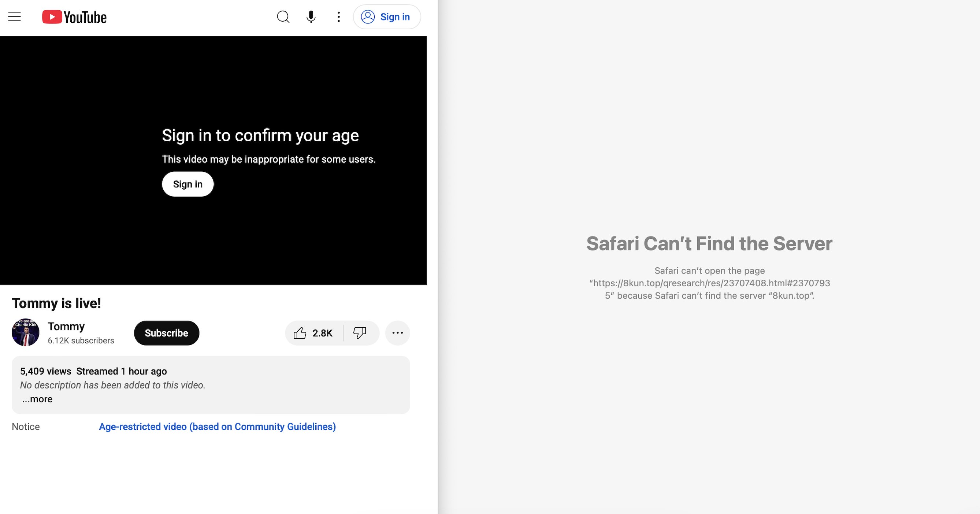The image size is (980, 514).
Task: Dislike the video with thumbs down
Action: 360,333
